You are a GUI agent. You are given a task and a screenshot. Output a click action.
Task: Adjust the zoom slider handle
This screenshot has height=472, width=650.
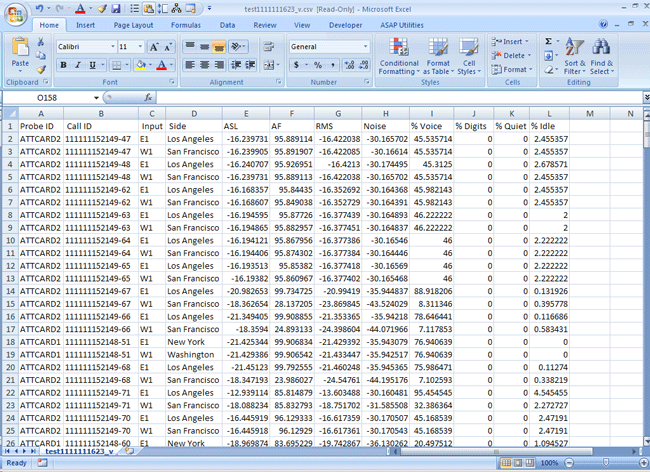(x=606, y=462)
